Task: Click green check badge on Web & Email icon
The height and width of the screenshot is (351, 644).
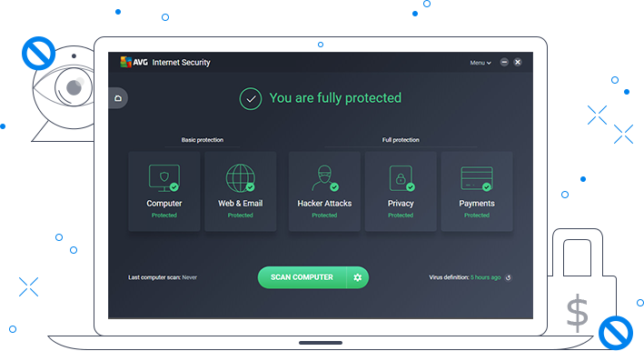Action: 250,187
